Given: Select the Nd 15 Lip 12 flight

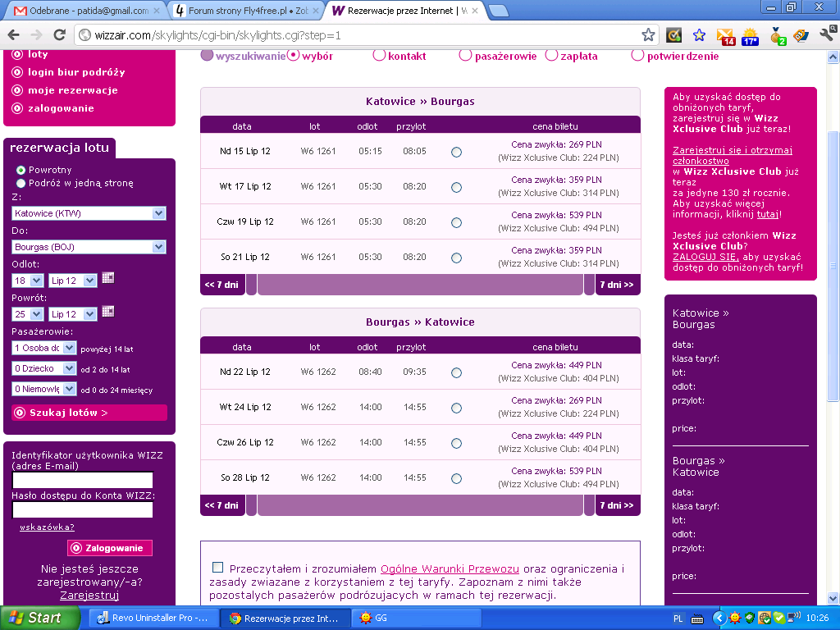Looking at the screenshot, I should pos(456,152).
